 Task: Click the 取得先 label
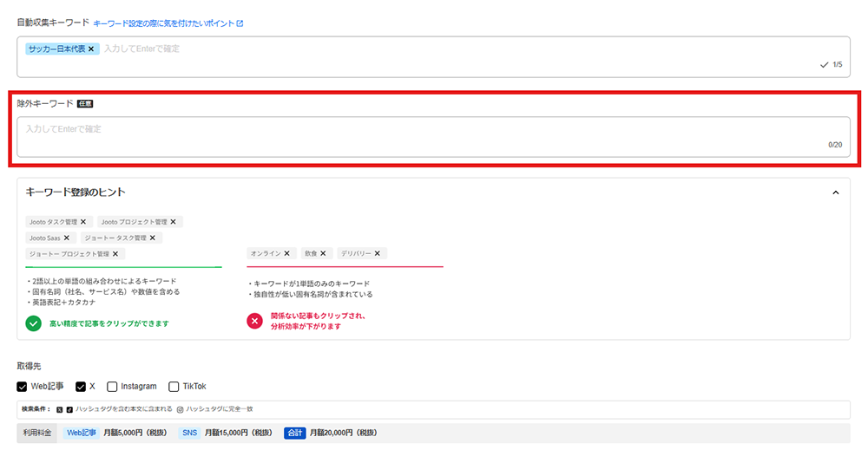coord(29,366)
